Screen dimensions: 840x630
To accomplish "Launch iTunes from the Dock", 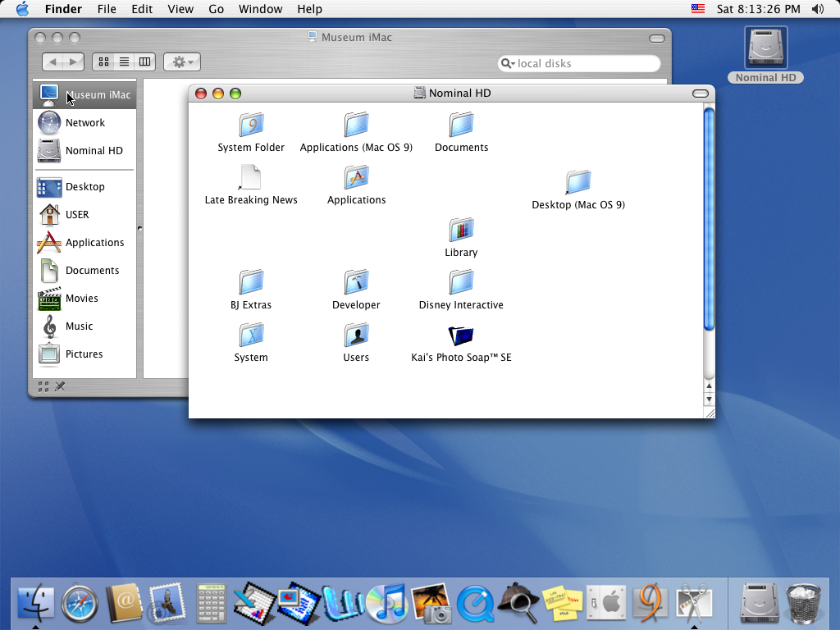I will click(387, 603).
